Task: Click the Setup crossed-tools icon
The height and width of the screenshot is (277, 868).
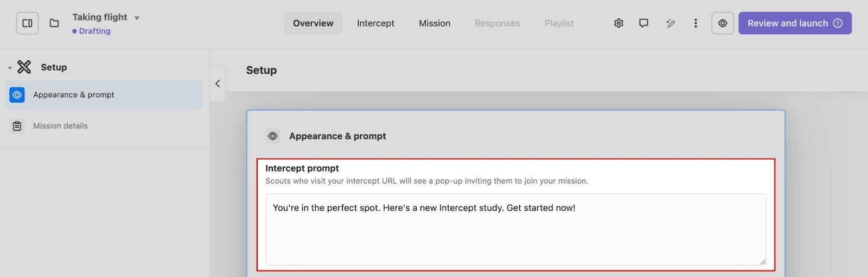Action: pyautogui.click(x=24, y=67)
